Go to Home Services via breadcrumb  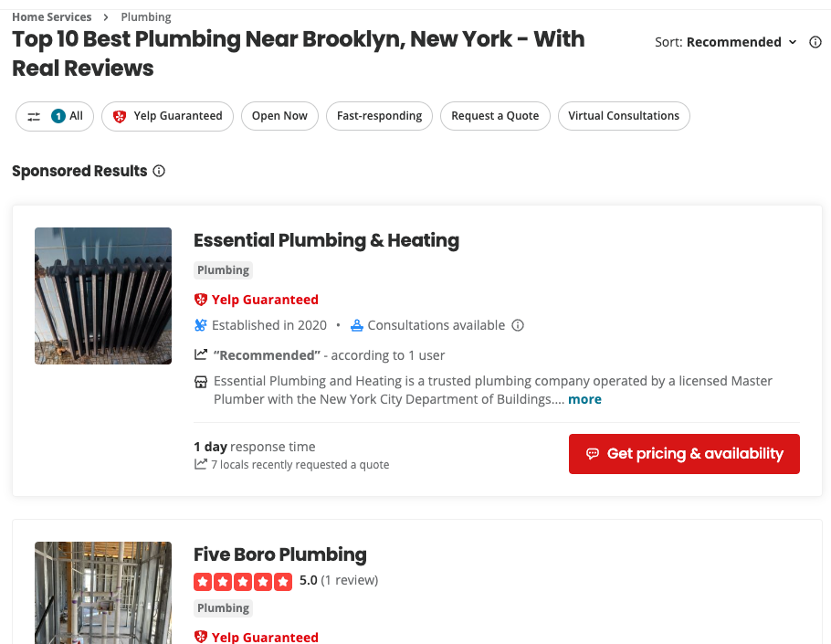52,16
